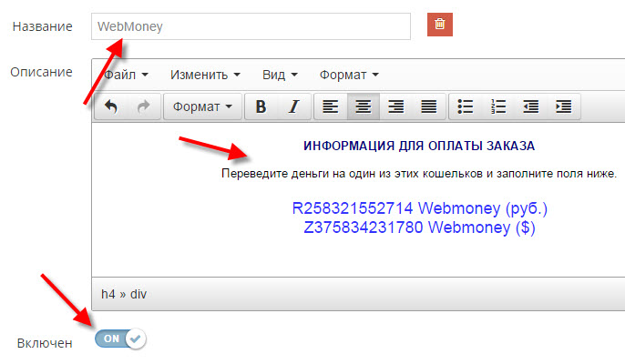The image size is (625, 364).
Task: Justify text alignment
Action: 429,106
